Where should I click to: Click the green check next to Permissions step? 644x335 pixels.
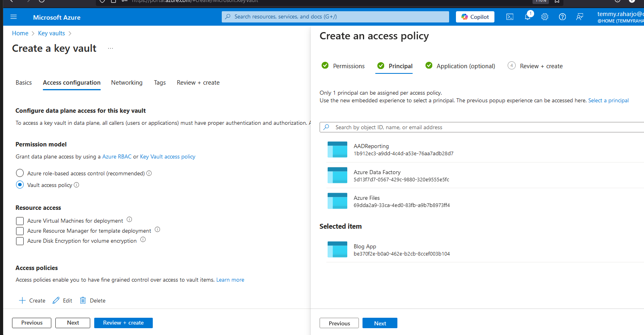[325, 65]
